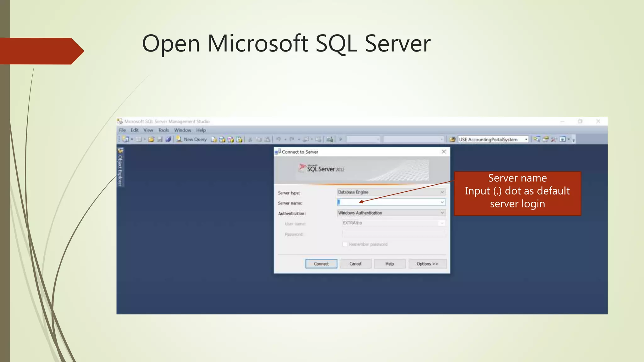Open the New Project dropdown arrow
644x362 pixels.
coord(132,139)
